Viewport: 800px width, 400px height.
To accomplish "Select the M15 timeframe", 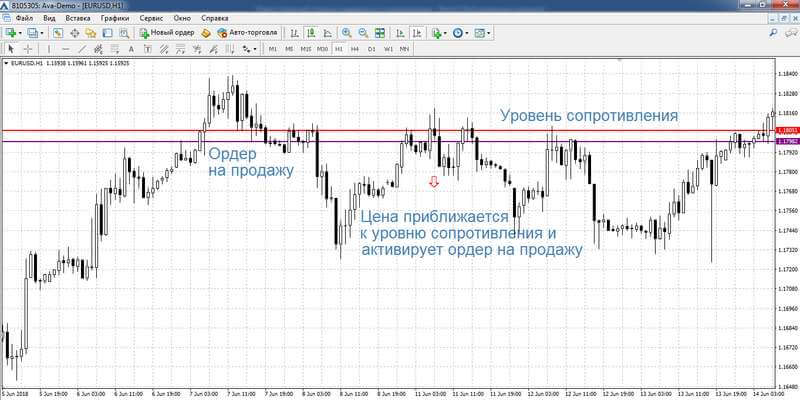I will pyautogui.click(x=306, y=49).
